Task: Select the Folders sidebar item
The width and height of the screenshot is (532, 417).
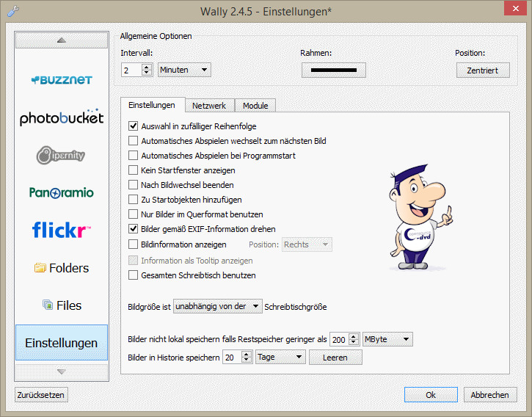Action: pos(62,268)
